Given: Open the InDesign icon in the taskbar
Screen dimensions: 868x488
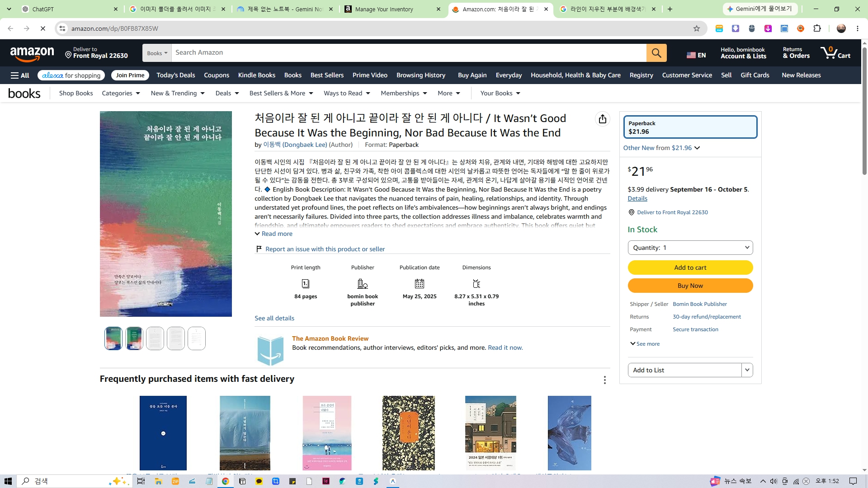Looking at the screenshot, I should (x=326, y=481).
